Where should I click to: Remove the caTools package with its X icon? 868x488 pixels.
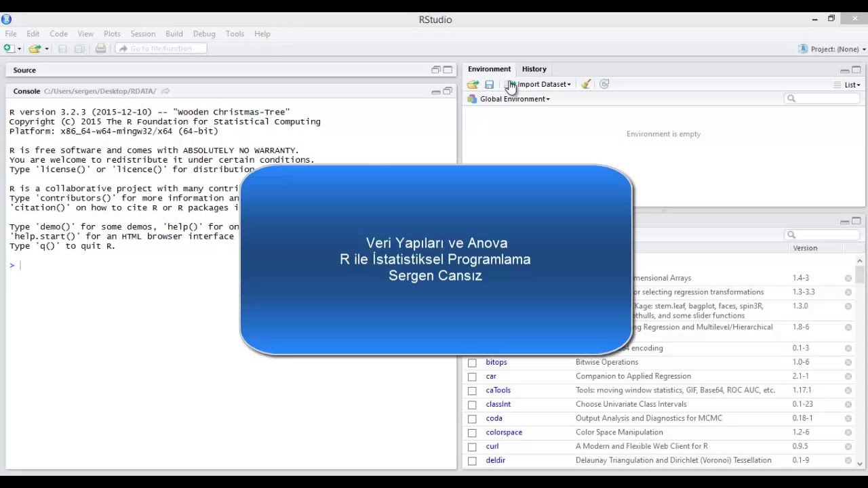[848, 390]
